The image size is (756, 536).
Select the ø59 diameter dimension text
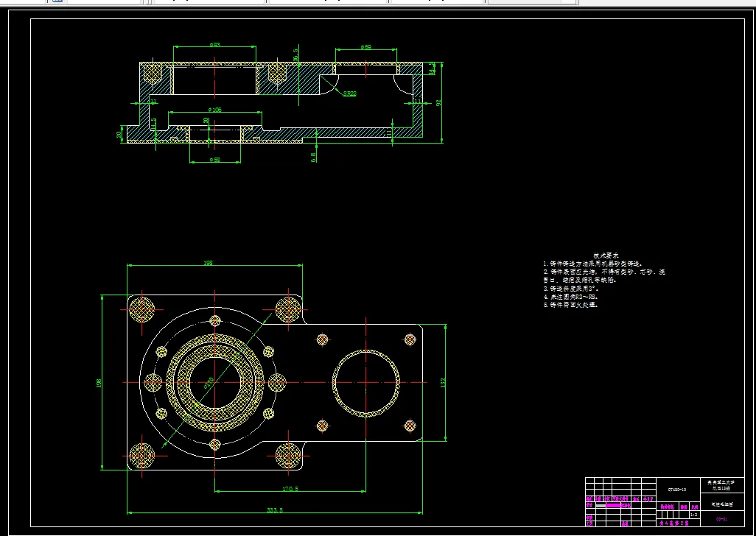[366, 46]
